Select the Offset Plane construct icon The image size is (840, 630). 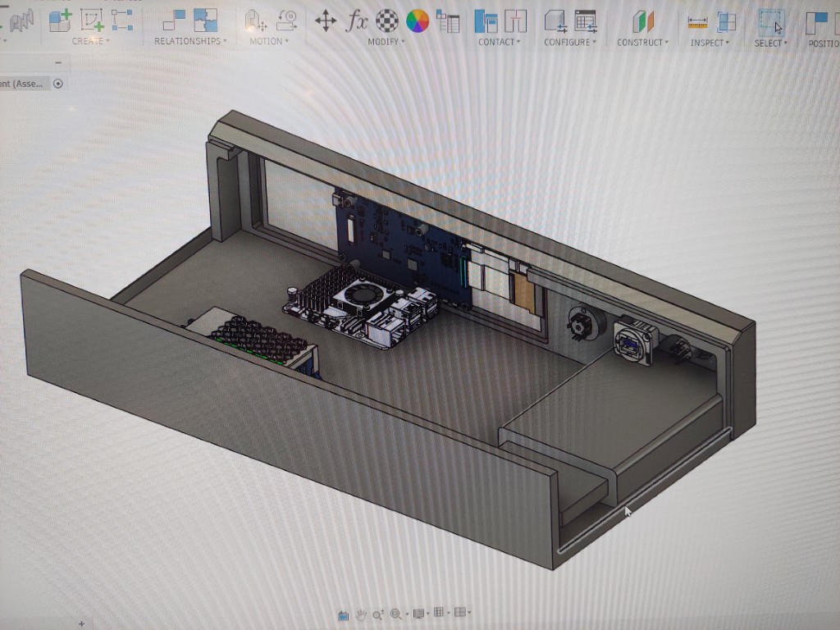(642, 21)
